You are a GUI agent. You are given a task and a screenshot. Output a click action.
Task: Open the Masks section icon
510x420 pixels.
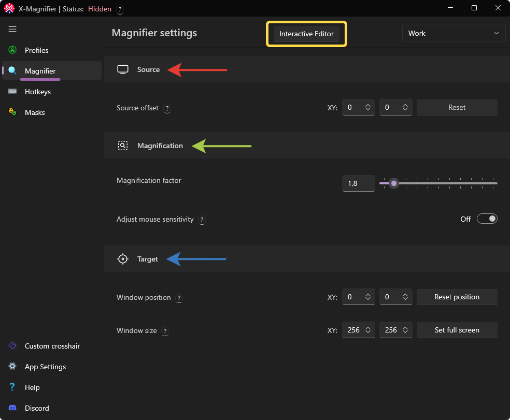(12, 112)
